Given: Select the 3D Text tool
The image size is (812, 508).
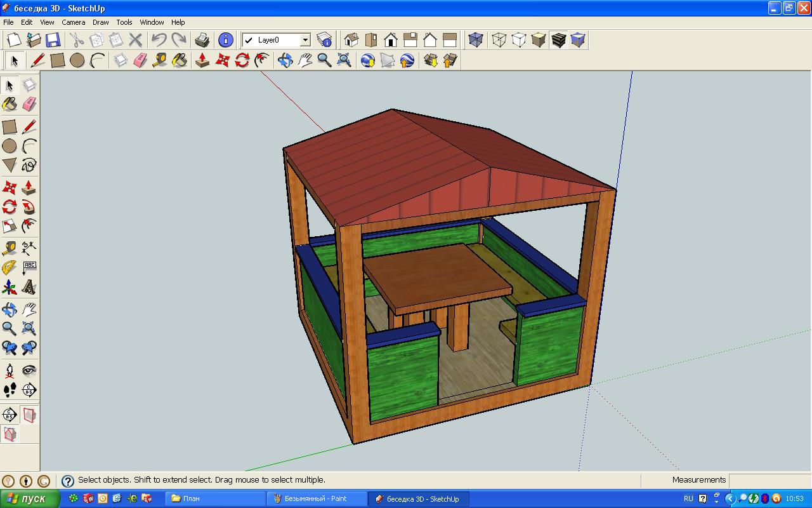Looking at the screenshot, I should coord(29,287).
